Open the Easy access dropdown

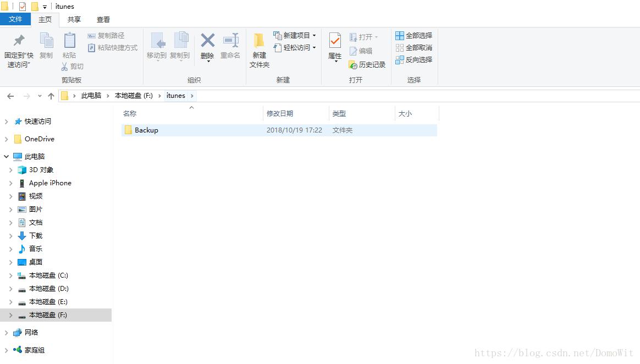(294, 48)
